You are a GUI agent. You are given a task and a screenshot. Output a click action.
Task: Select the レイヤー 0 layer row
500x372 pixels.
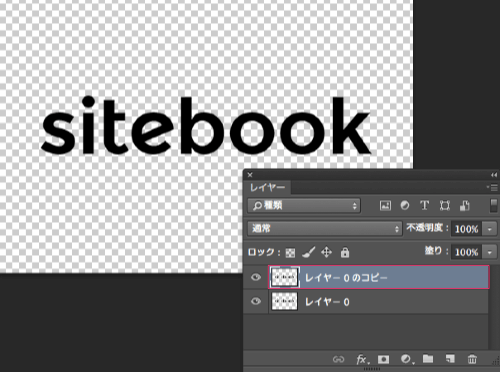click(378, 302)
